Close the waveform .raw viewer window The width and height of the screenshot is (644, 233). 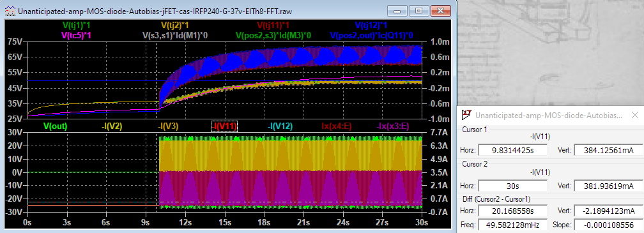[x=441, y=11]
